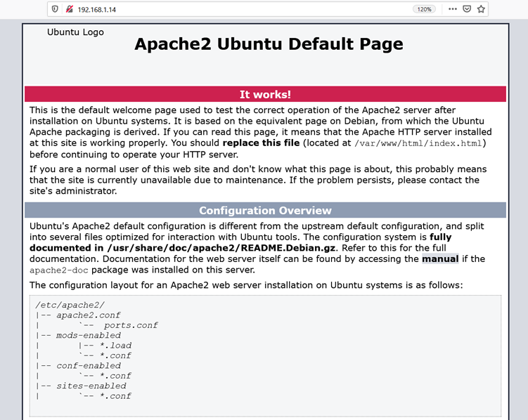Reset zoom using the 120% badge
Image resolution: width=528 pixels, height=420 pixels.
coord(424,9)
